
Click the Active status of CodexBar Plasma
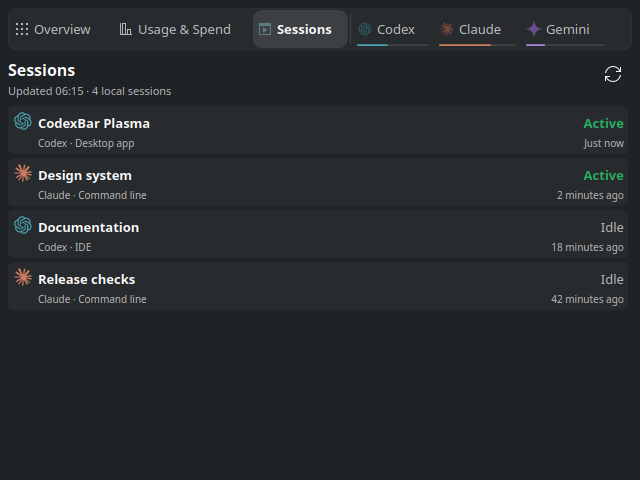603,123
